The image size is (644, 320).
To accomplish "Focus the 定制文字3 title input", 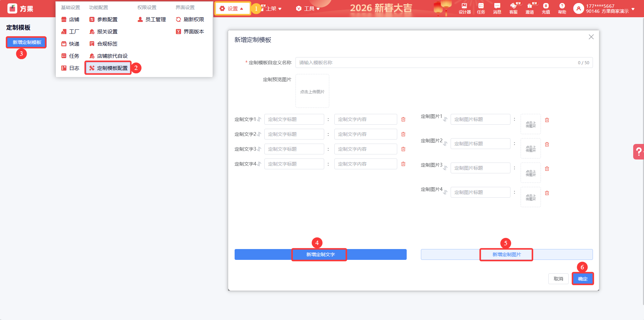I will [x=294, y=149].
